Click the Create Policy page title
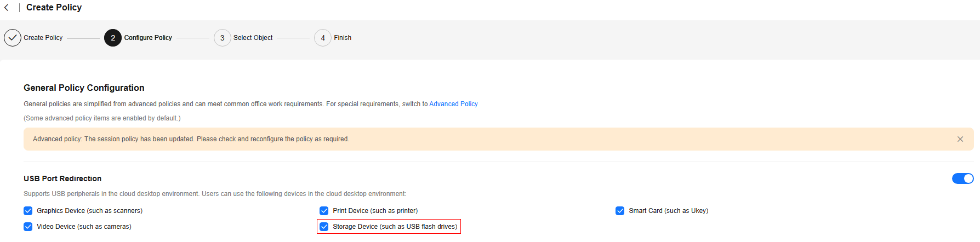 click(x=54, y=8)
